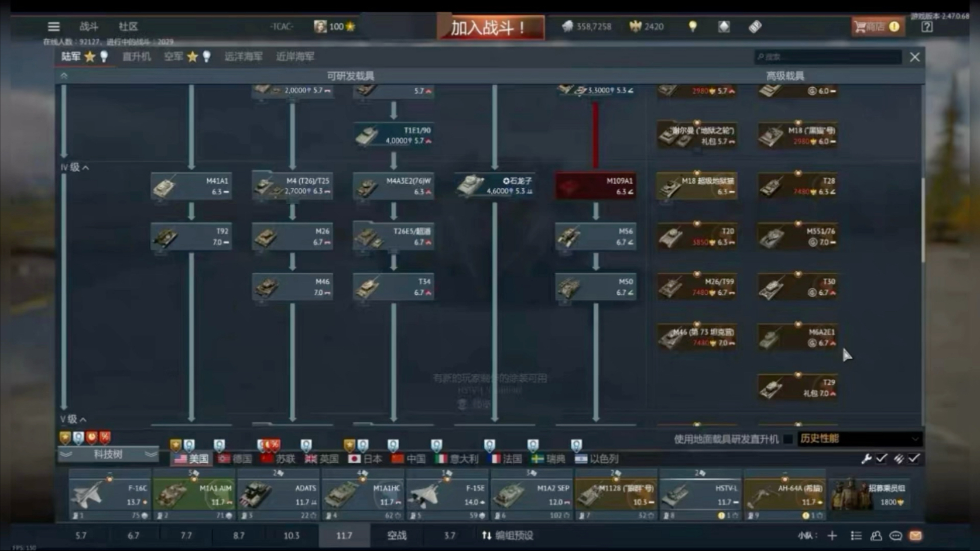This screenshot has width=980, height=551.
Task: Open the 历史性能 mode dropdown
Action: [859, 439]
